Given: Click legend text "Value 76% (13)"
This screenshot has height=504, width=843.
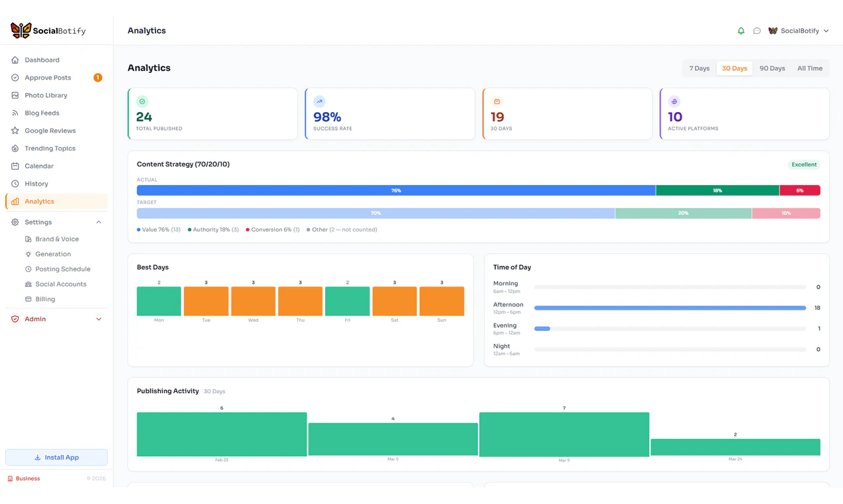Looking at the screenshot, I should pos(161,229).
